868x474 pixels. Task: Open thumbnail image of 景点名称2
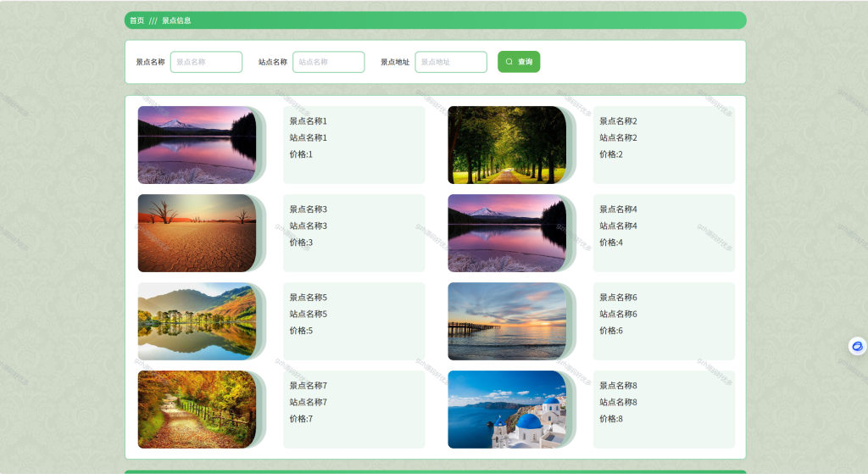point(507,145)
